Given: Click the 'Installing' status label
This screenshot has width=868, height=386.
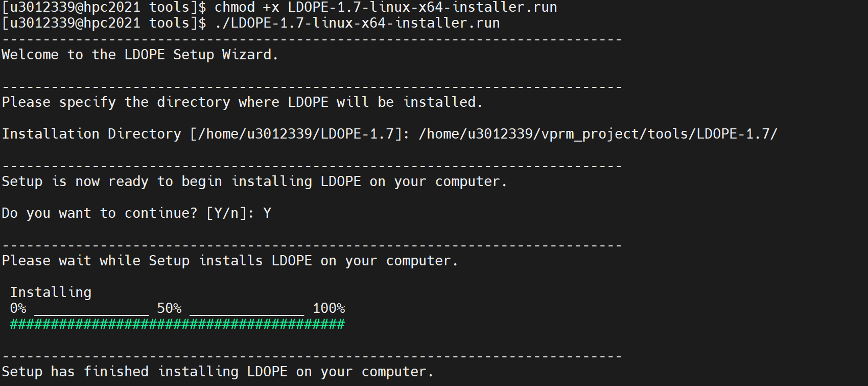Looking at the screenshot, I should click(51, 292).
